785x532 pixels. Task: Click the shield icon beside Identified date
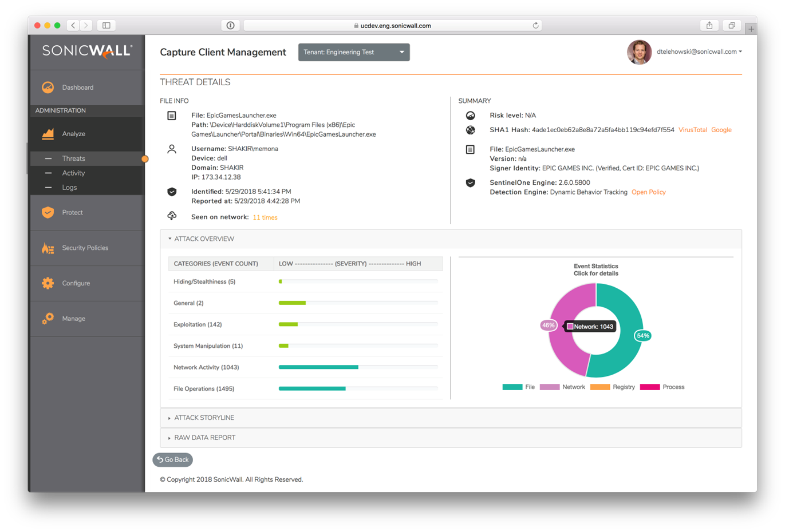pos(172,192)
